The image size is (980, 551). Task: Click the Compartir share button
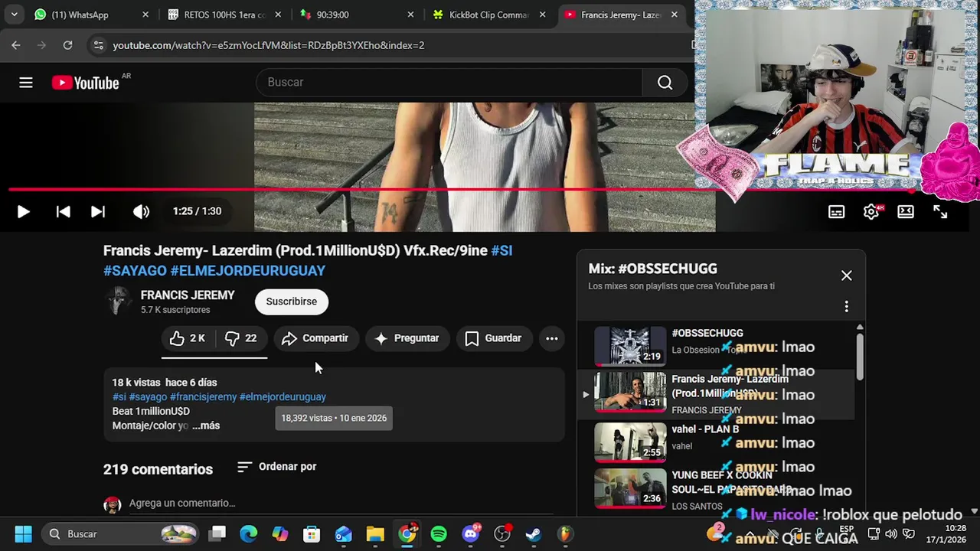pyautogui.click(x=315, y=338)
